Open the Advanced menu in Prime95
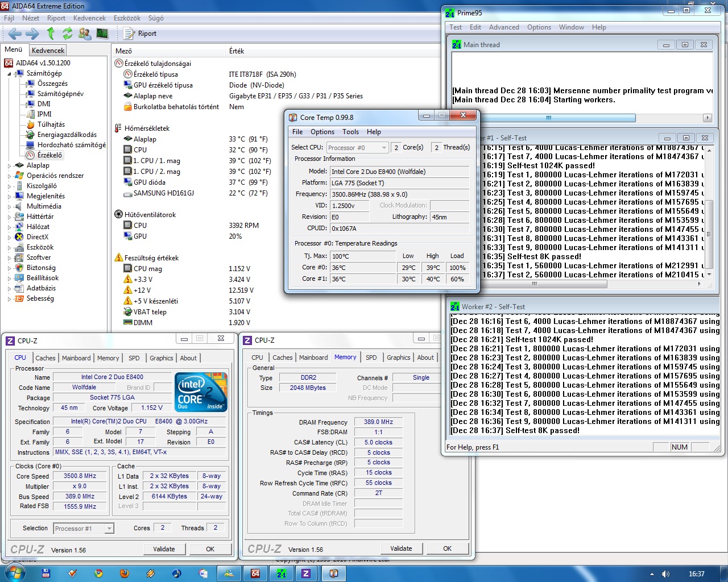The image size is (728, 582). pyautogui.click(x=504, y=27)
